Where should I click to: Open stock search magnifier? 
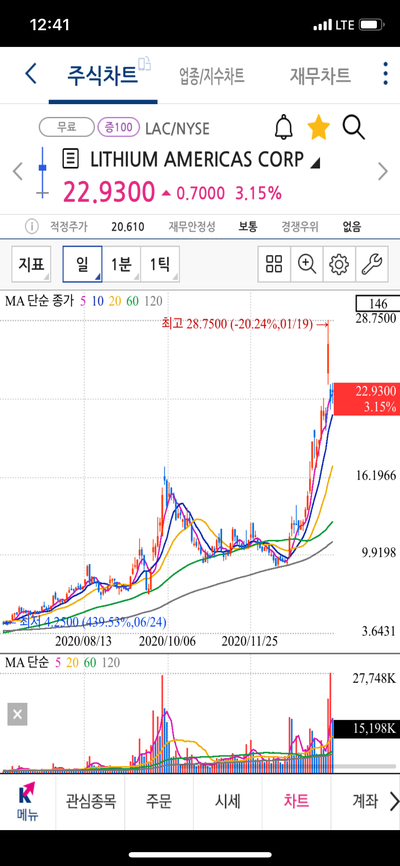tap(354, 128)
